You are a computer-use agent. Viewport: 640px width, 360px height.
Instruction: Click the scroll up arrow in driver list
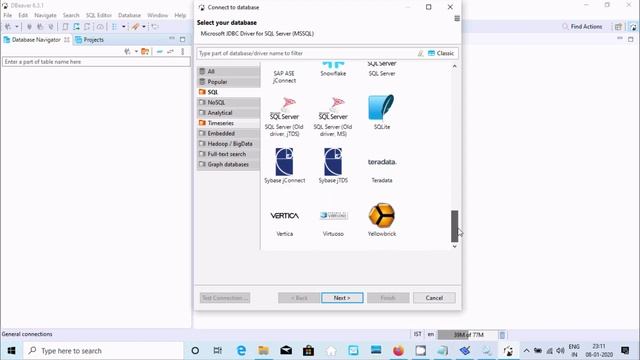[x=454, y=66]
